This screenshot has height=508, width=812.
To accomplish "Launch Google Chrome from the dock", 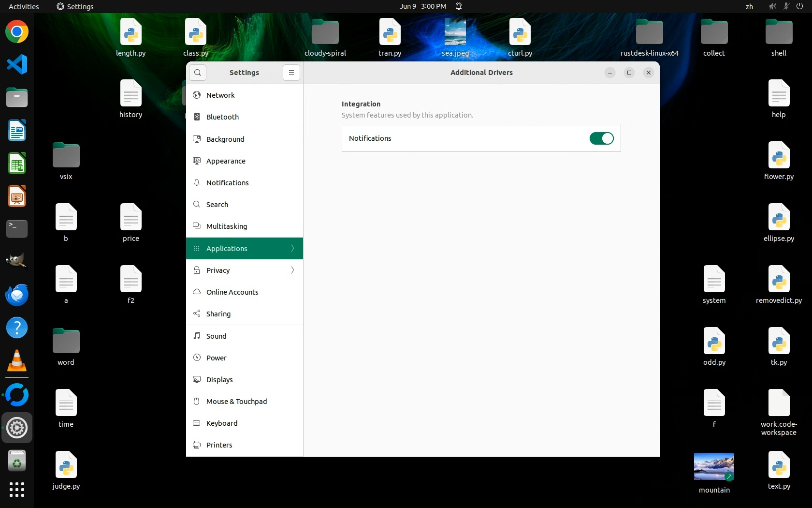I will [17, 32].
